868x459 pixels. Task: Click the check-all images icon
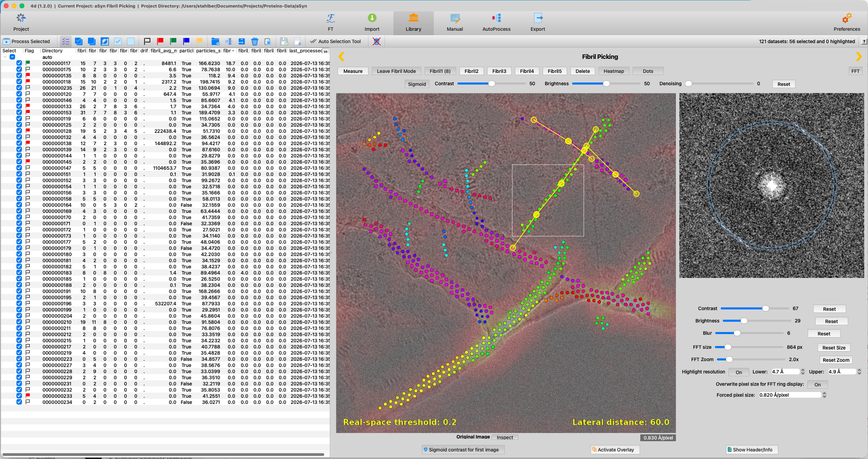(x=79, y=41)
